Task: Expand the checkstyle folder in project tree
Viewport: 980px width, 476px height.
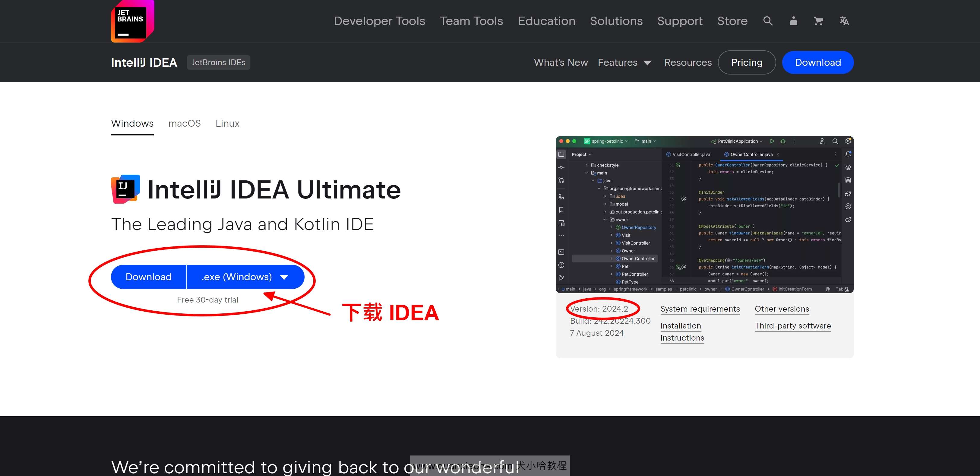Action: coord(586,165)
